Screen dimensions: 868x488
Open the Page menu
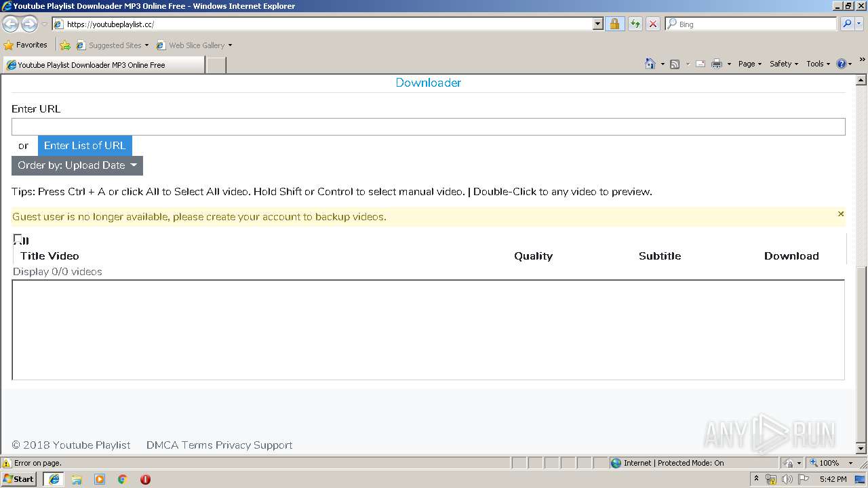[x=750, y=64]
